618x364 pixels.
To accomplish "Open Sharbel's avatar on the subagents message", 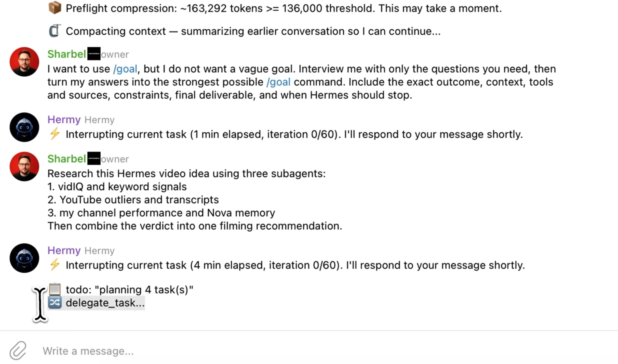I will pyautogui.click(x=24, y=166).
